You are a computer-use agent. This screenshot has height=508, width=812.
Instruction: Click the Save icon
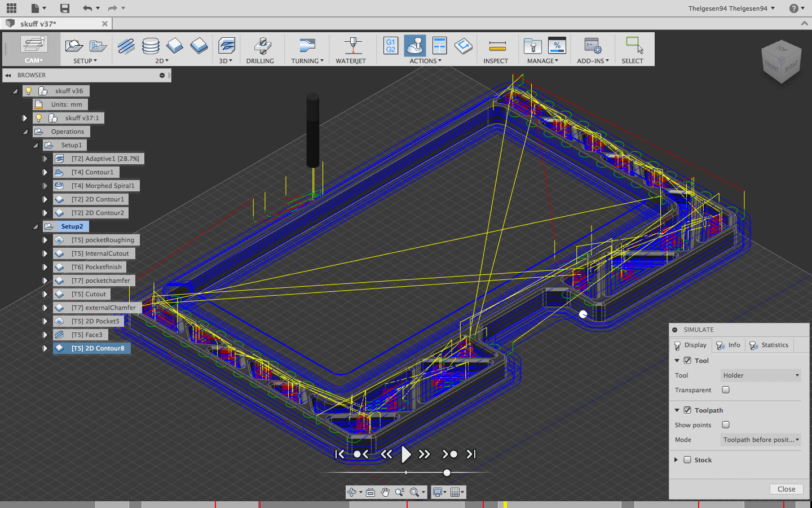coord(65,8)
